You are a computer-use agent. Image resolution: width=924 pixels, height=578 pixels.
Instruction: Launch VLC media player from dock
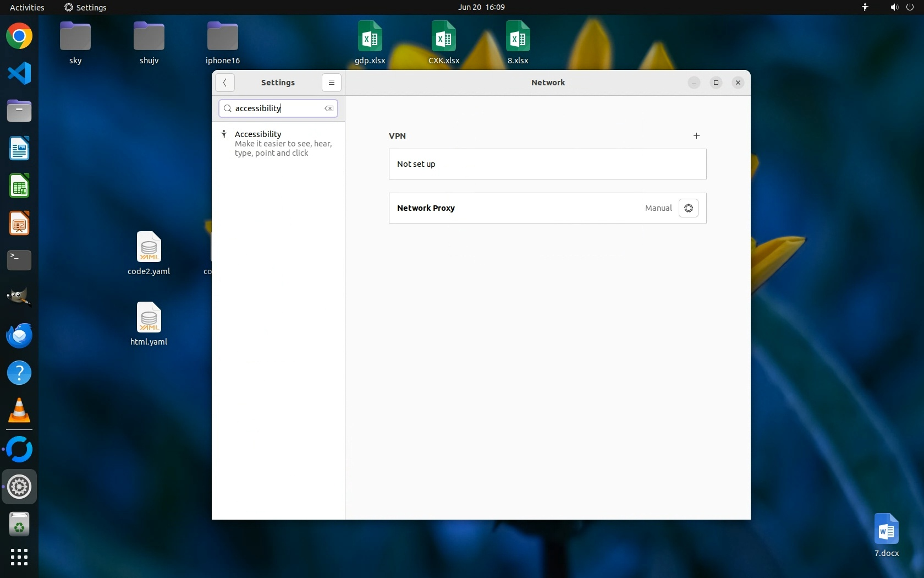pyautogui.click(x=19, y=411)
